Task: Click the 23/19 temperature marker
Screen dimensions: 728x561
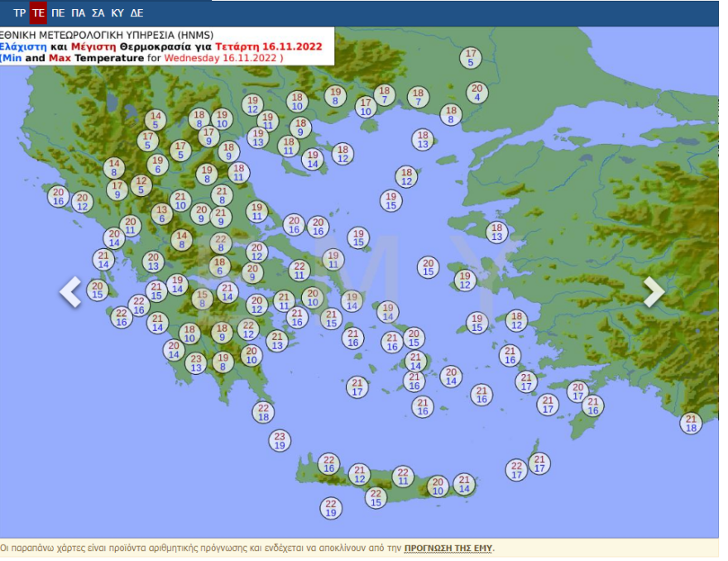Action: 280,441
